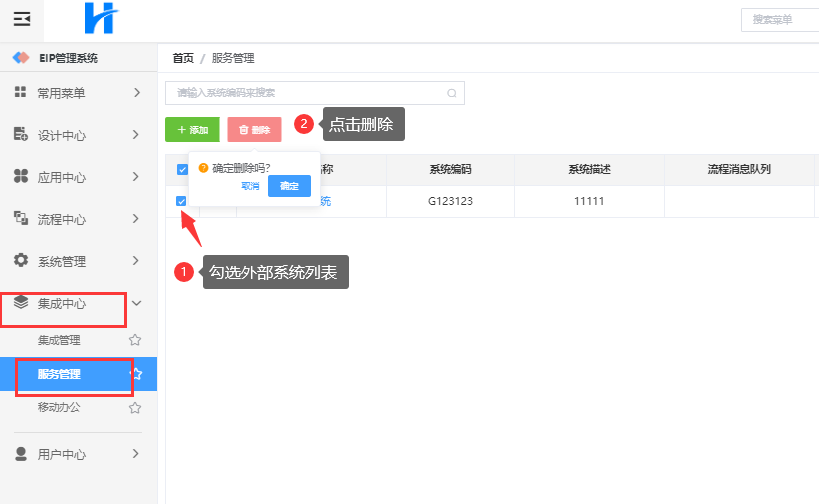Favorite 服务管理 with its star icon
The height and width of the screenshot is (504, 819).
click(136, 374)
